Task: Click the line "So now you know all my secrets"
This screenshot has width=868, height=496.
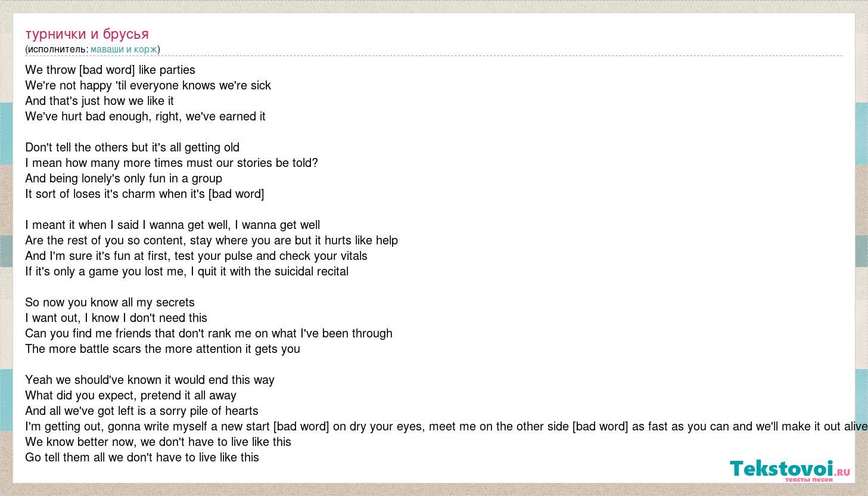Action: click(110, 302)
